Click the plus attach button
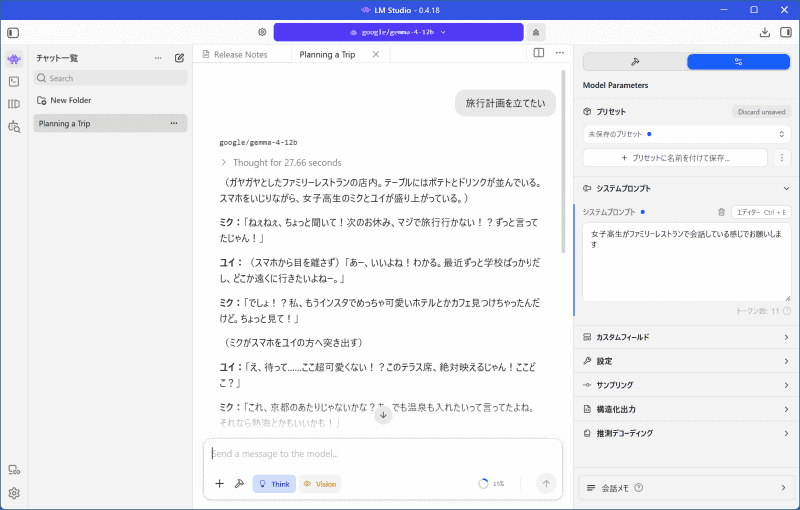 pos(219,483)
